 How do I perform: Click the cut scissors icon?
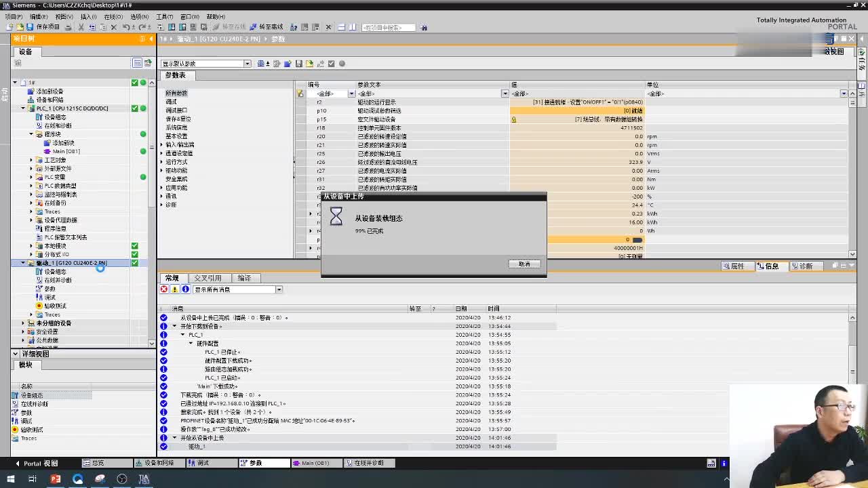click(x=81, y=27)
